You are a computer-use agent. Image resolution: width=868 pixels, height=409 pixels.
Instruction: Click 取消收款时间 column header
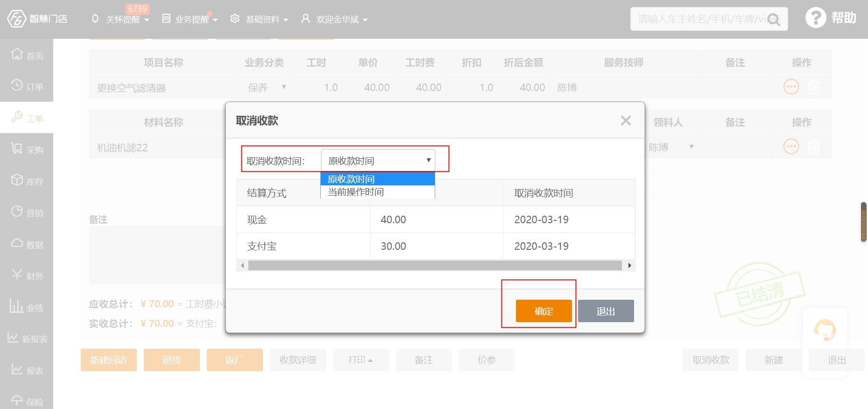569,193
